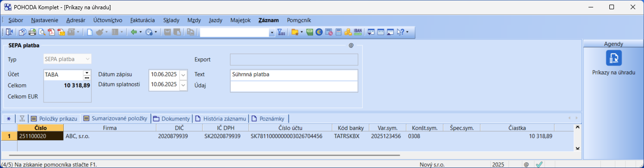
Task: Click the green checkmark status bar icon
Action: click(x=539, y=164)
